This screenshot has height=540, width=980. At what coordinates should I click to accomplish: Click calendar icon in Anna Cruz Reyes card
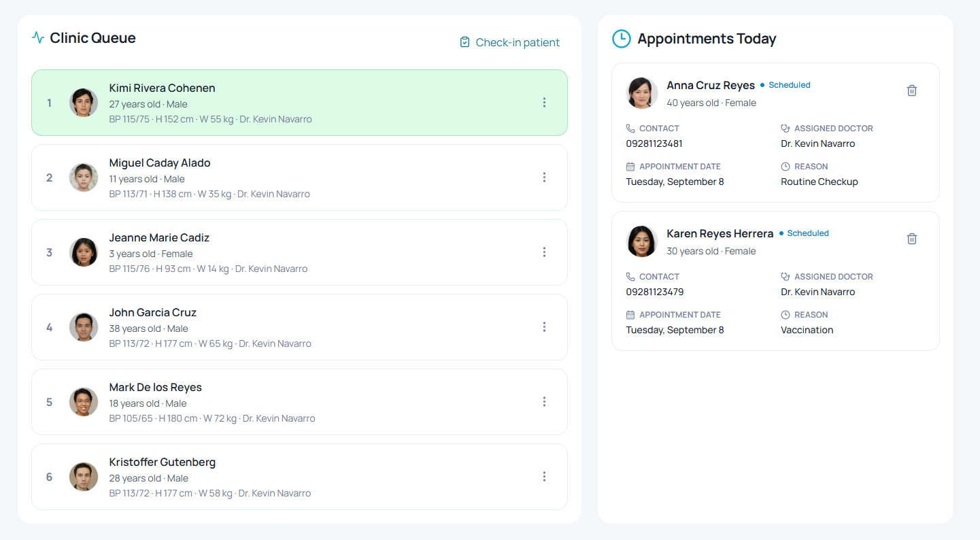[x=630, y=167]
